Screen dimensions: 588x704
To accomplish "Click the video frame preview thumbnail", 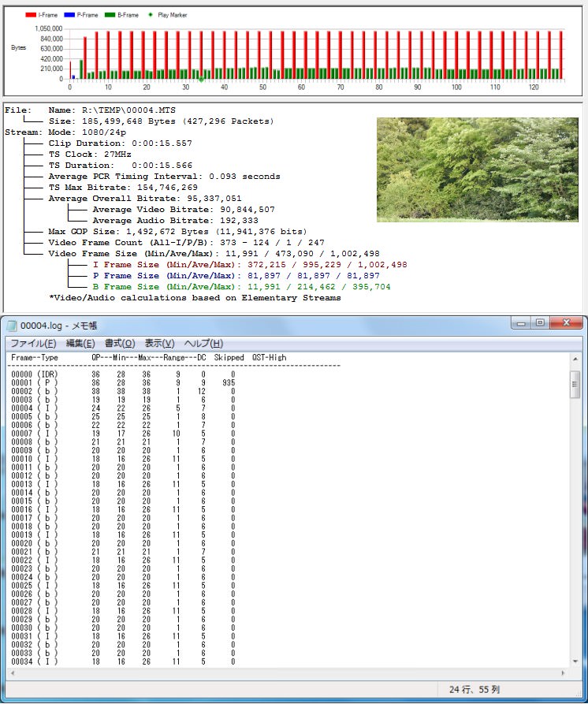I will [478, 169].
